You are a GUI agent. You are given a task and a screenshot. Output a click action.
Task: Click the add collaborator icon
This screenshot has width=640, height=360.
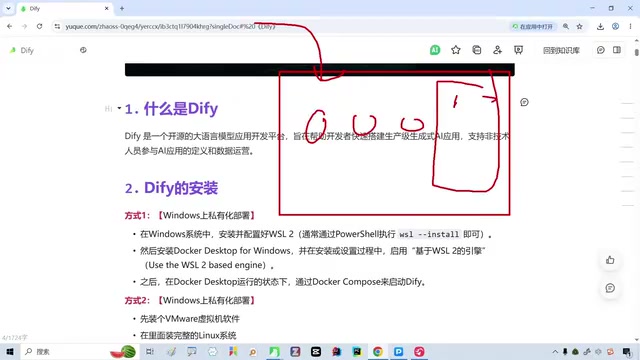(497, 50)
